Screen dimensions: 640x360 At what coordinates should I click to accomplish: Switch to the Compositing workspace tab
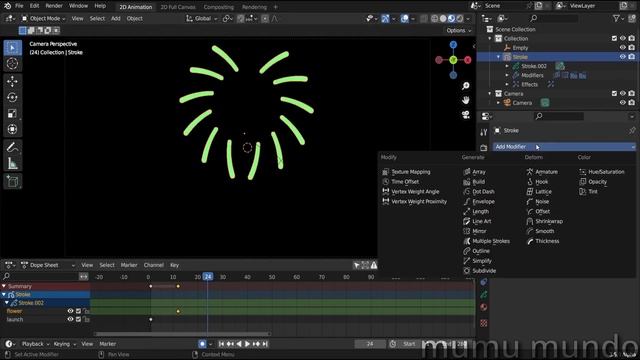218,7
